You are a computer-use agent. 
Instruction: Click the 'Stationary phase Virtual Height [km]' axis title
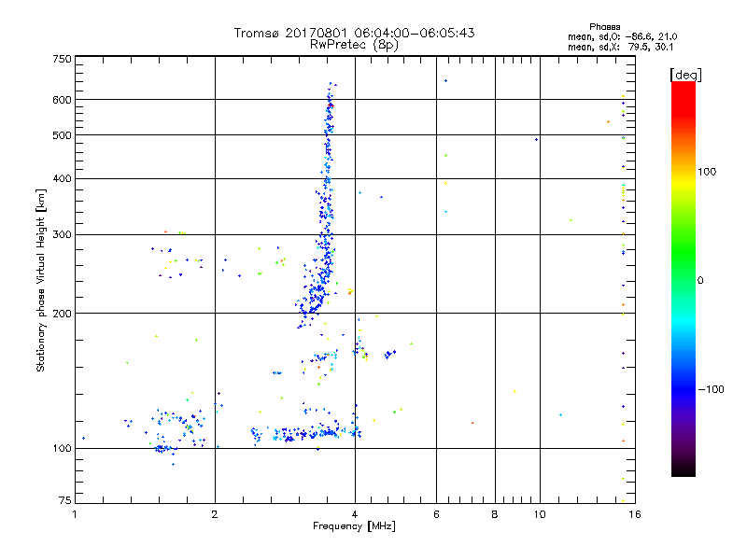pyautogui.click(x=41, y=280)
